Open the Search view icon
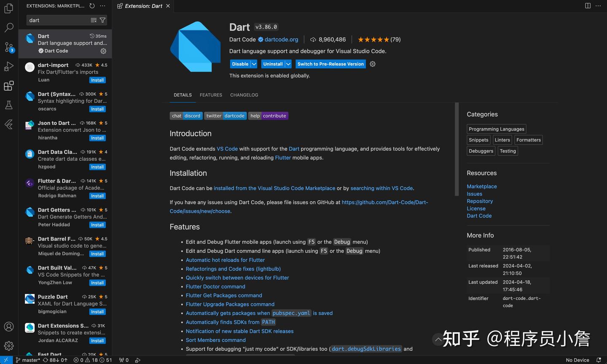This screenshot has width=607, height=364. pos(9,28)
